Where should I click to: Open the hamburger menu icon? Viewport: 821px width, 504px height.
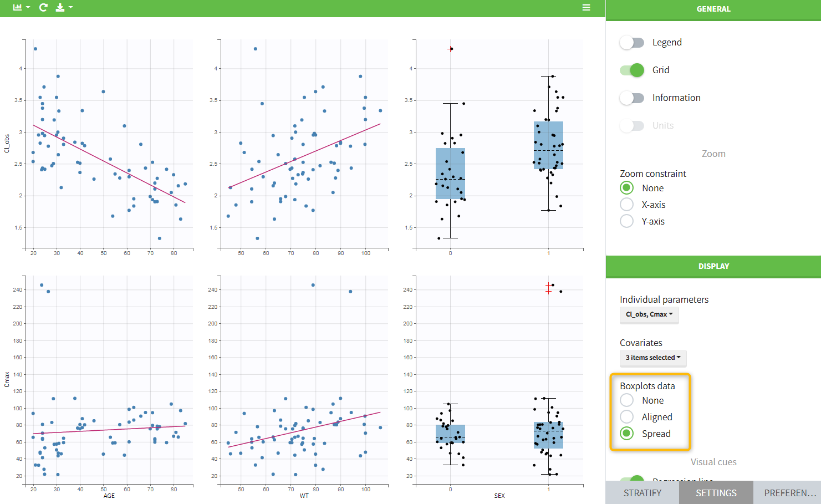[x=586, y=8]
